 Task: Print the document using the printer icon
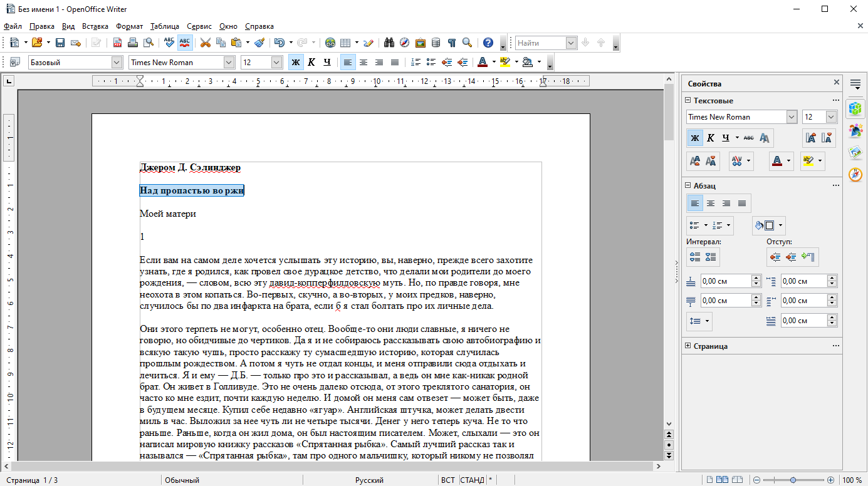(133, 43)
